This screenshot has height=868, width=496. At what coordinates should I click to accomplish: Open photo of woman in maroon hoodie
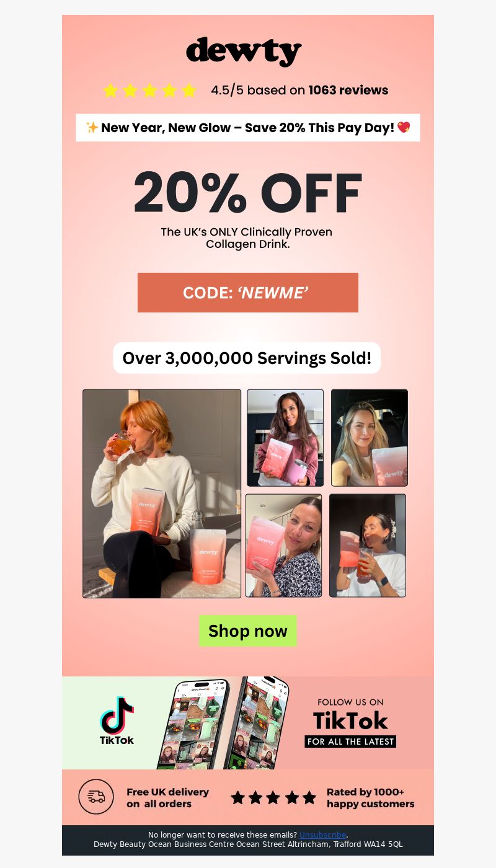285,438
